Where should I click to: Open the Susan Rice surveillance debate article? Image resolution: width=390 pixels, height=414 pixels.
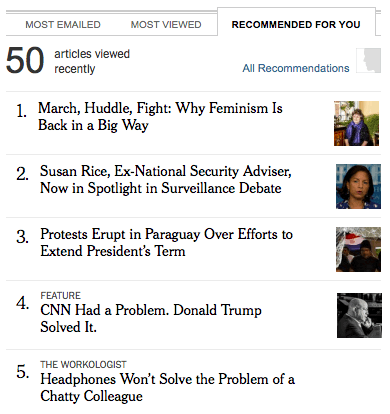pos(166,180)
